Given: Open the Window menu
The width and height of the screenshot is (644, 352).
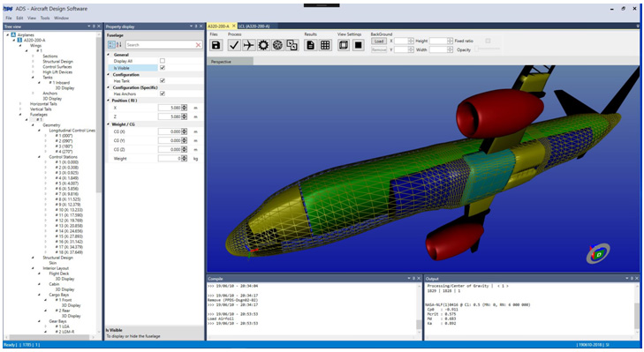Looking at the screenshot, I should [61, 18].
